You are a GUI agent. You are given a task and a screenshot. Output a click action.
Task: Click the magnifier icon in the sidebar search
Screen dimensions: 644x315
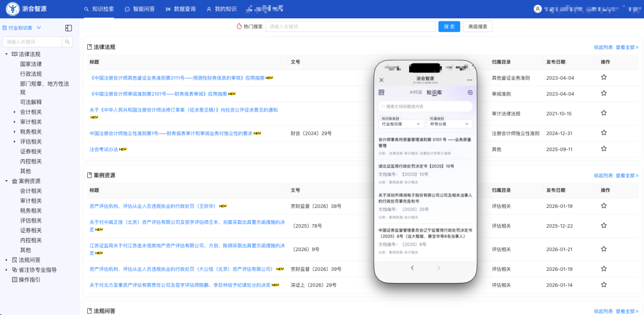(x=67, y=41)
